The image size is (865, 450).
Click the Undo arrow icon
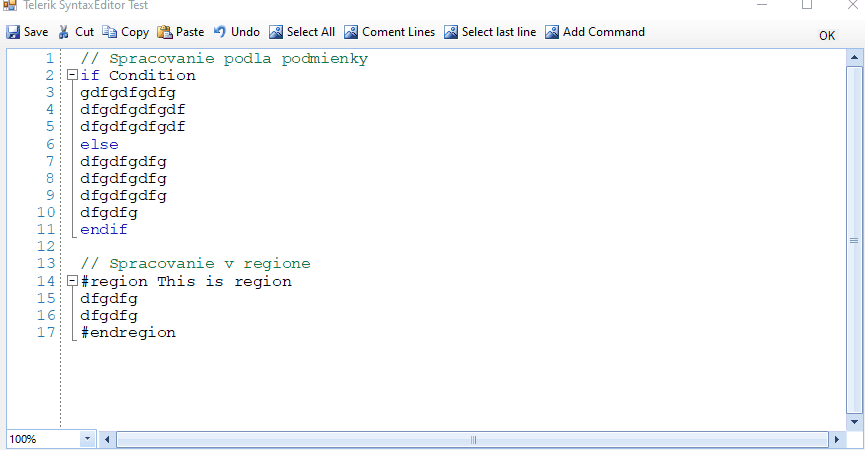click(220, 31)
